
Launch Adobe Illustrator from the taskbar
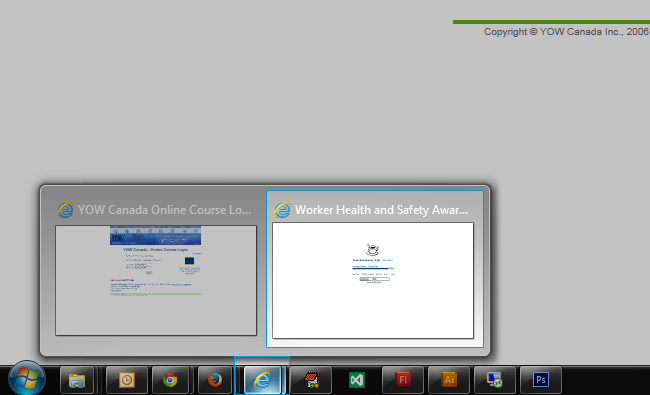(449, 380)
